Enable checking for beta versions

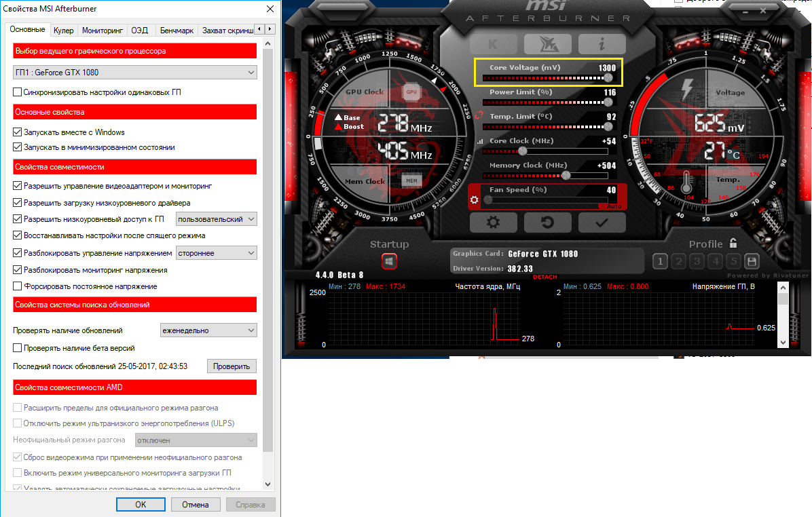[x=17, y=348]
